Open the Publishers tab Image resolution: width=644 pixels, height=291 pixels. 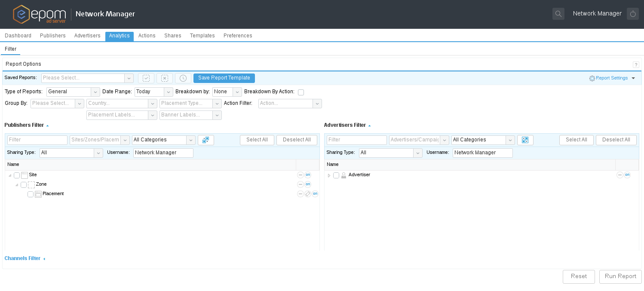[x=53, y=36]
